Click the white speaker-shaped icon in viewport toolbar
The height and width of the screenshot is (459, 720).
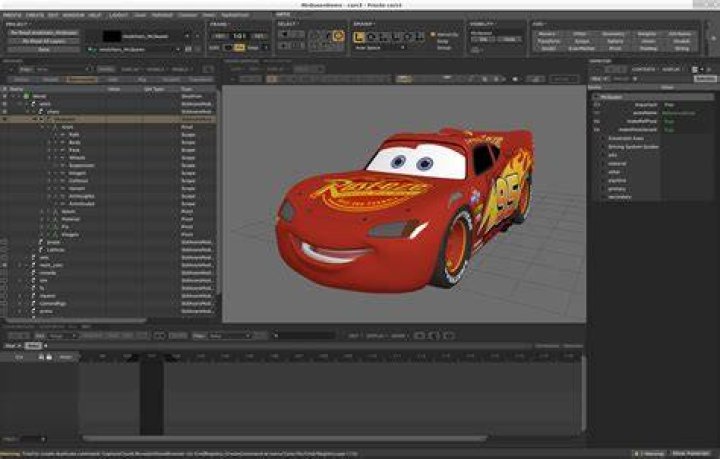[x=515, y=79]
